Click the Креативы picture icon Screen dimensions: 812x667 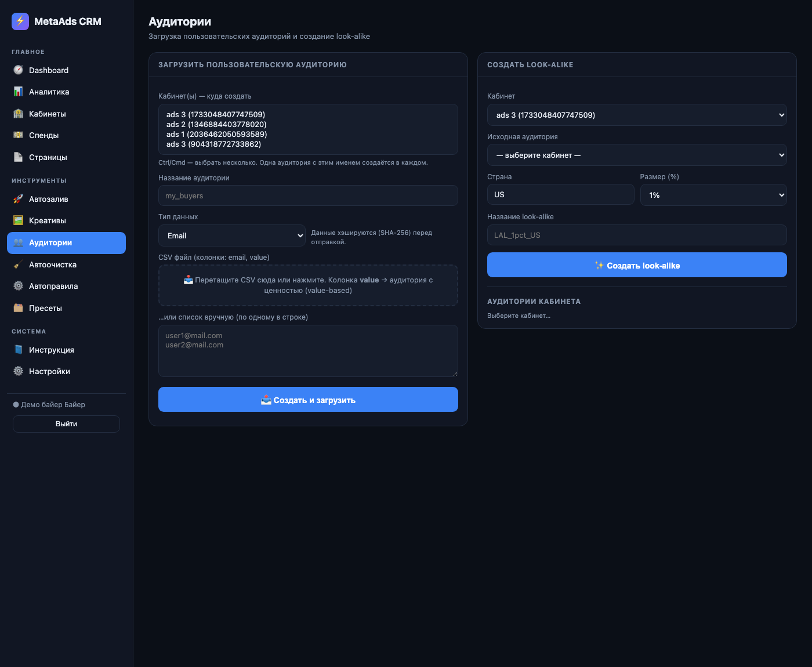pyautogui.click(x=18, y=220)
